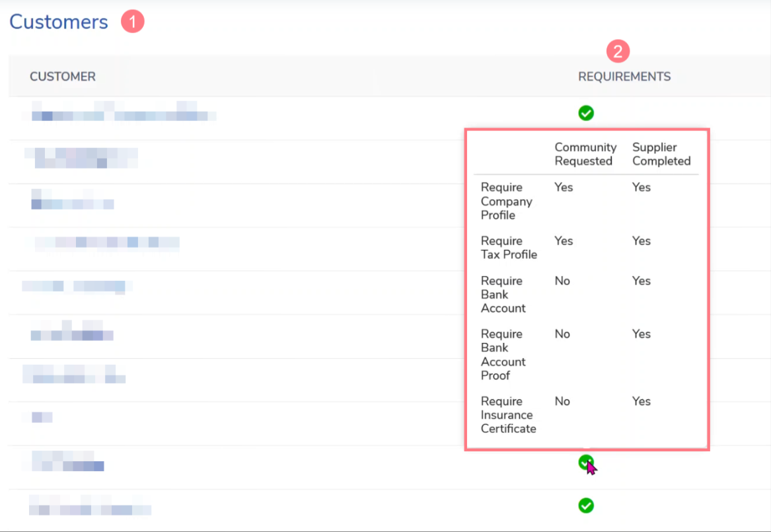Select the Require Insurance Certificate label
This screenshot has height=532, width=771.
tap(508, 415)
